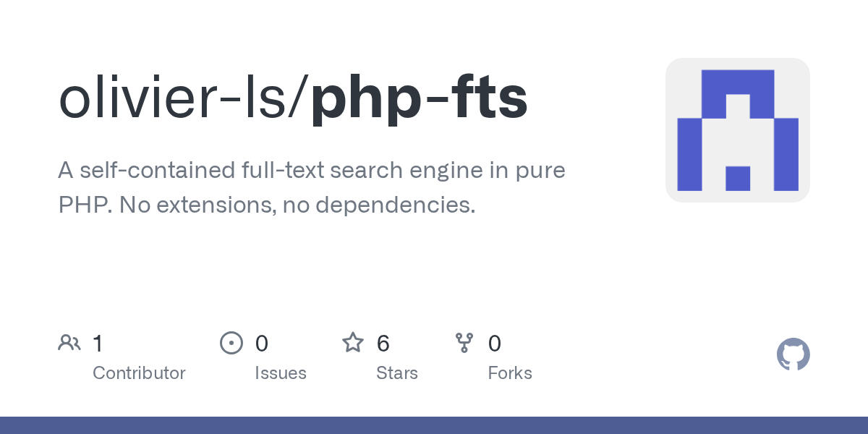Click the forks branch icon
This screenshot has height=434, width=868.
tap(464, 343)
